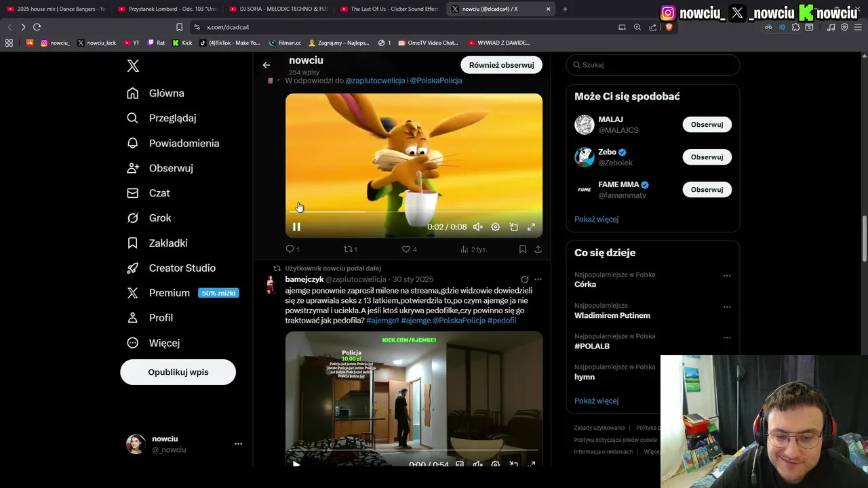Expand the Więcej menu
Screen dimensions: 868x488
pos(153,343)
